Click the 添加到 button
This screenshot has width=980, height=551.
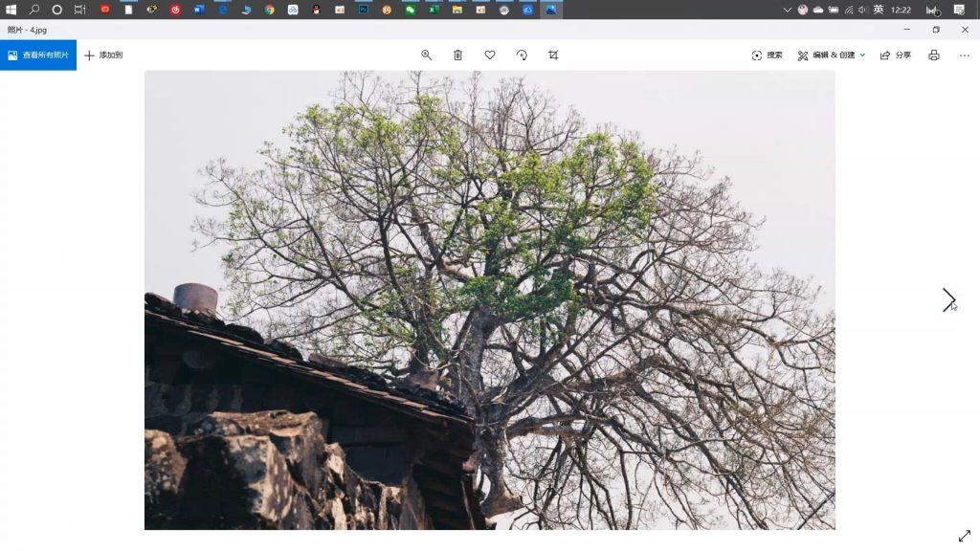click(103, 55)
